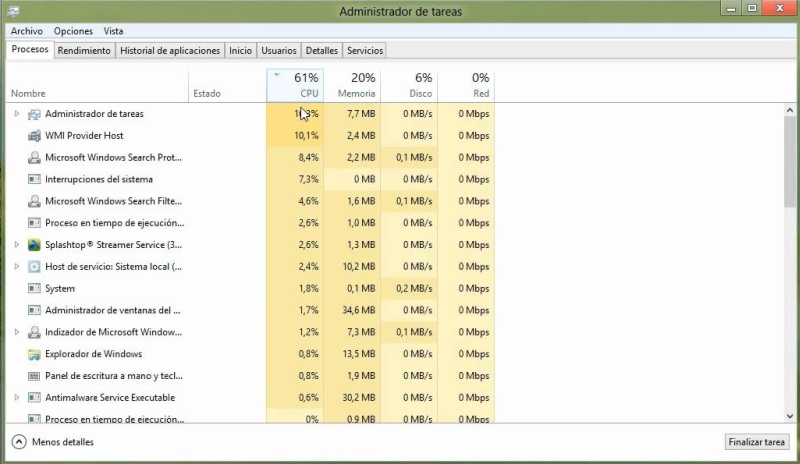Expand the Splashtop Streamer Service group

[16, 245]
